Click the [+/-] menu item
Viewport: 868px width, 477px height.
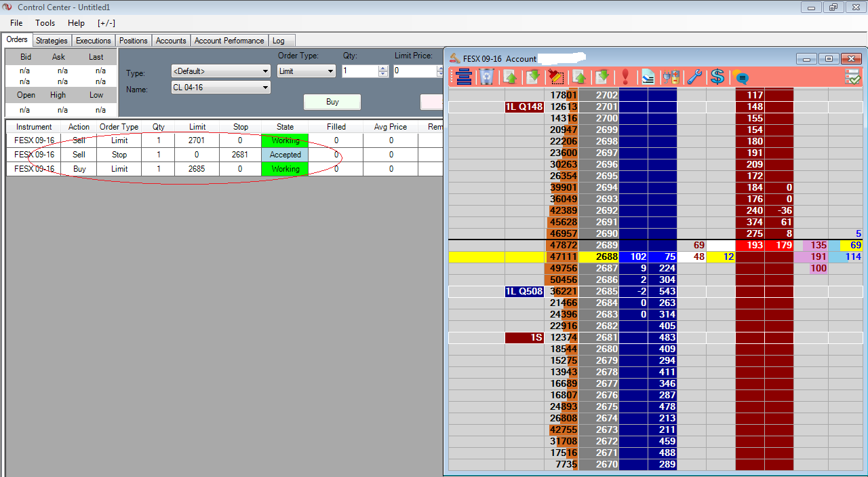pos(106,23)
